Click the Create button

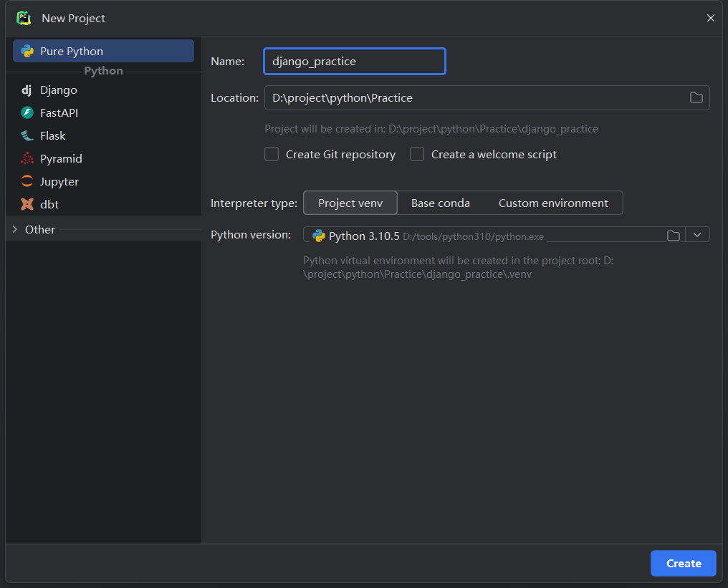684,564
